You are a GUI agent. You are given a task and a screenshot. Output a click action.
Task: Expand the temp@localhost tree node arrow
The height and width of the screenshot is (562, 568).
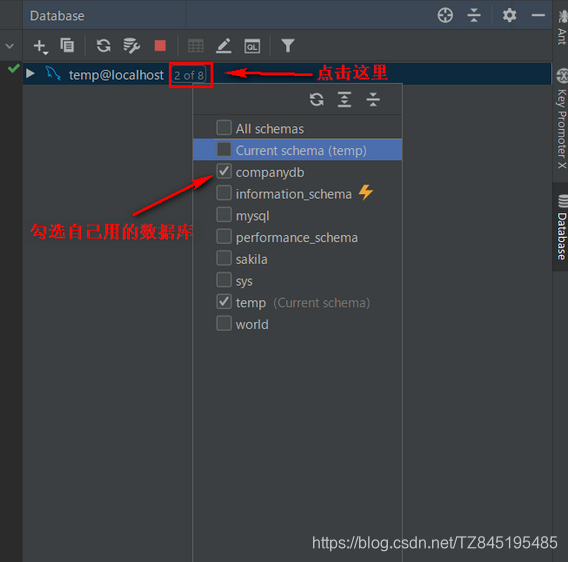30,74
